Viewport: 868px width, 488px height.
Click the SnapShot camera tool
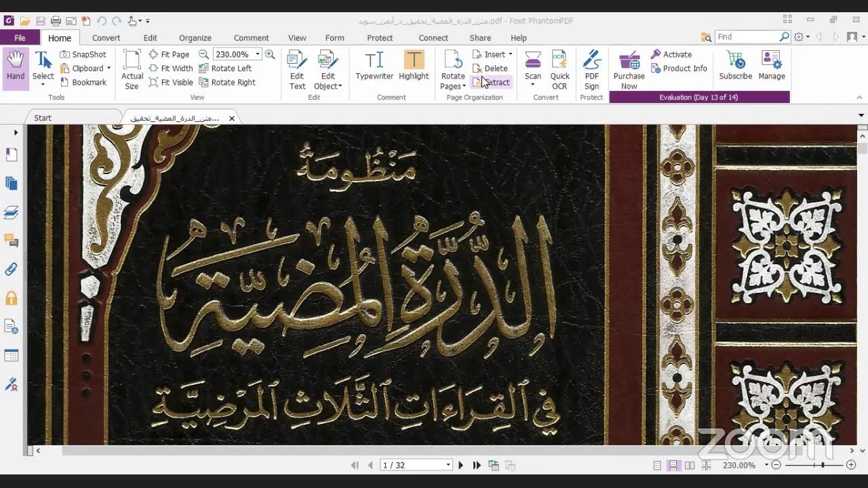(x=83, y=54)
